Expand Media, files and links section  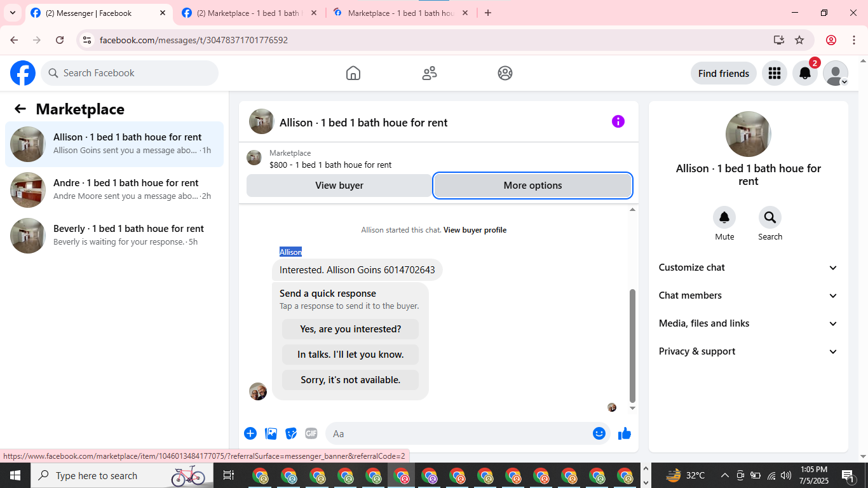click(748, 323)
